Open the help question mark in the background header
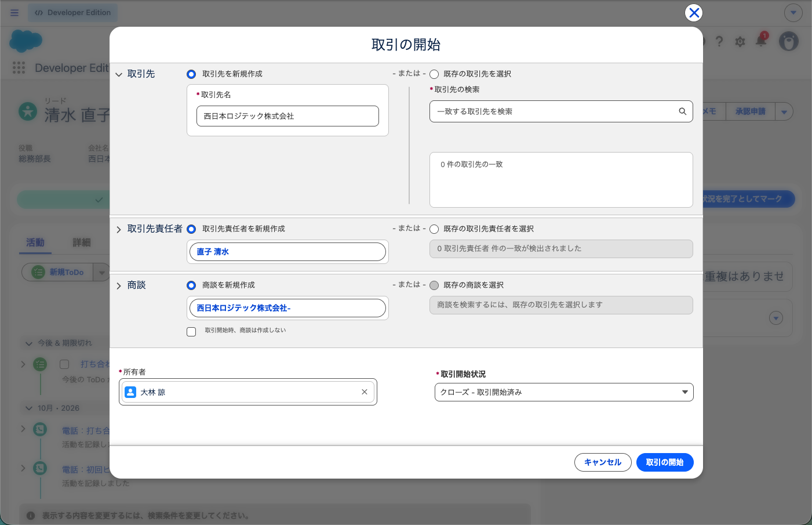This screenshot has width=812, height=525. (719, 41)
